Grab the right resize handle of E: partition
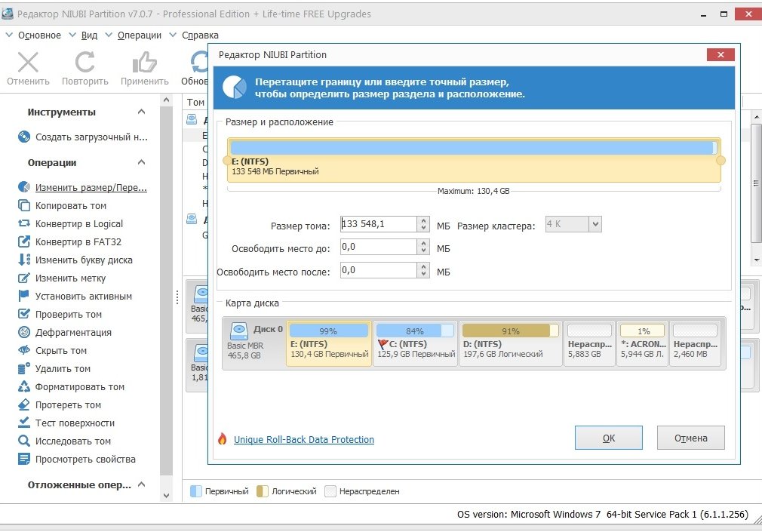 coord(721,160)
